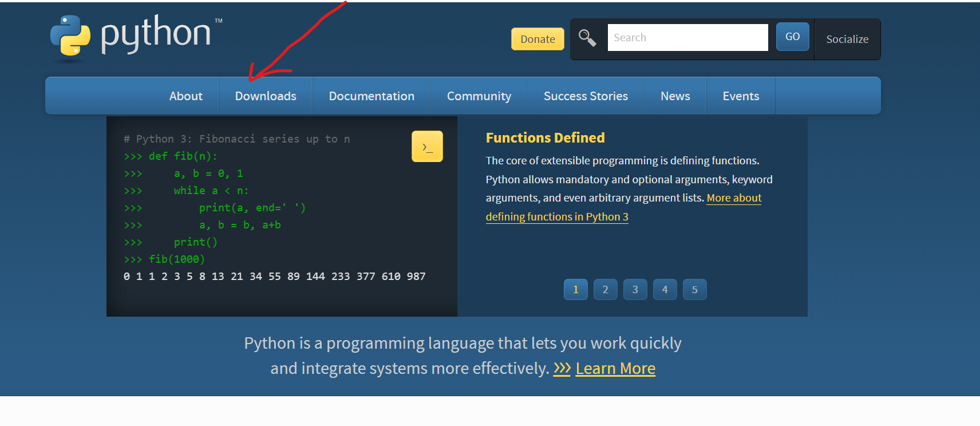Follow the Learn More link
Screen dimensions: 980x426
pyautogui.click(x=615, y=368)
